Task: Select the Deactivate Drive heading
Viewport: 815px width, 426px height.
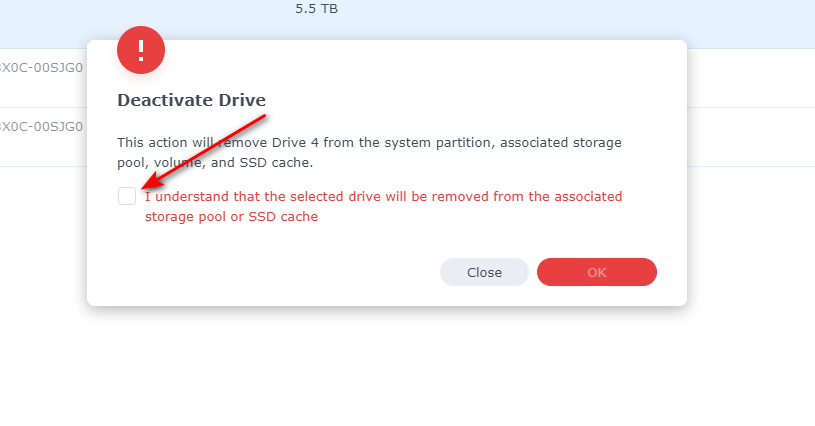Action: (x=191, y=100)
